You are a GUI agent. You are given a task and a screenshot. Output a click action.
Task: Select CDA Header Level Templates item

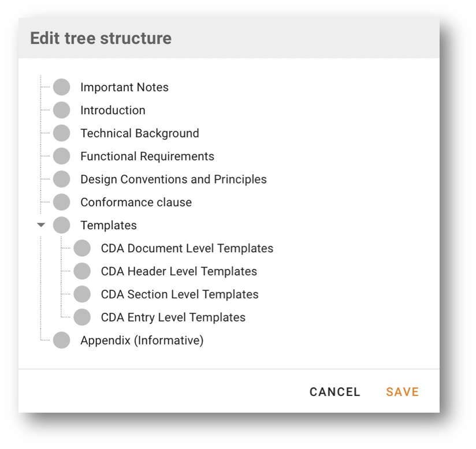click(x=179, y=271)
